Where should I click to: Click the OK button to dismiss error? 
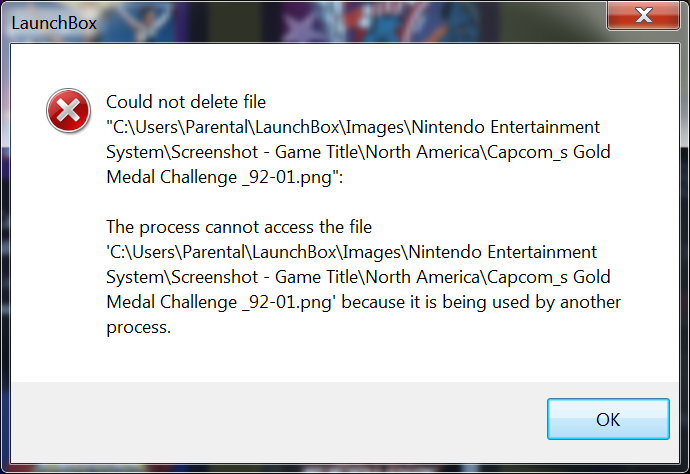pos(608,419)
